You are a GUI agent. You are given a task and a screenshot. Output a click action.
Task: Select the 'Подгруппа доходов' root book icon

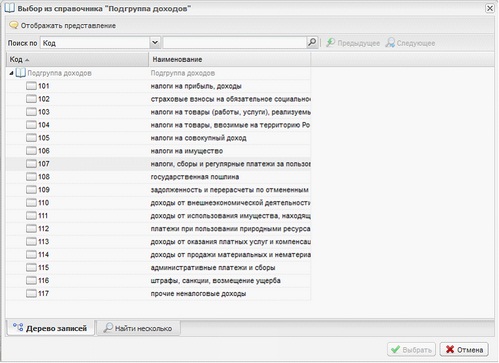tap(21, 73)
